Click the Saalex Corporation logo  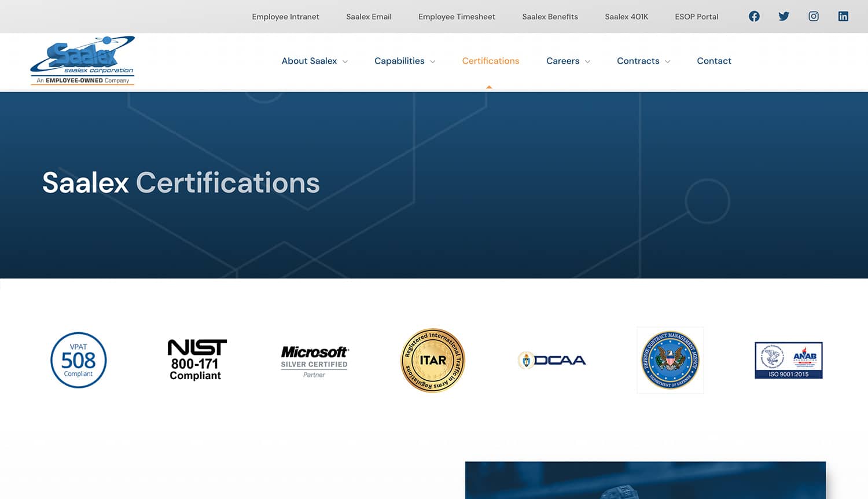(83, 61)
